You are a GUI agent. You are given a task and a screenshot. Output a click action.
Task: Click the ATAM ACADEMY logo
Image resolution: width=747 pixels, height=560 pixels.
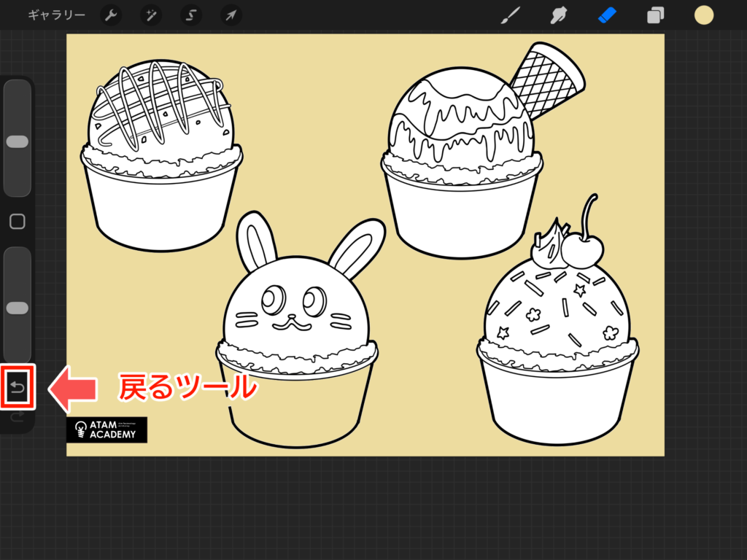[107, 429]
